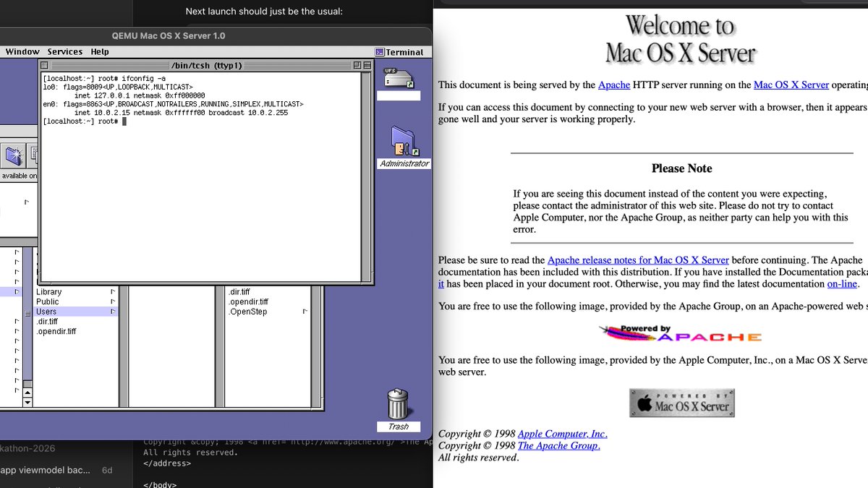The width and height of the screenshot is (868, 488).
Task: Click the terminal prompt cursor line
Action: (x=85, y=121)
